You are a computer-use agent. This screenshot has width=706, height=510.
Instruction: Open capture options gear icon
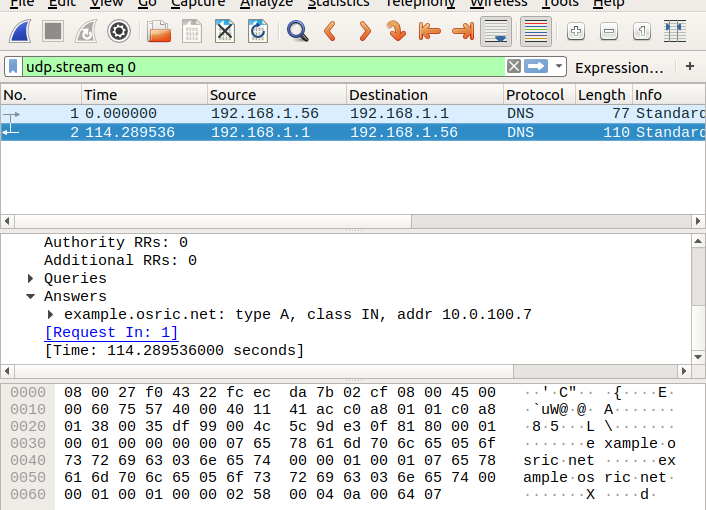tap(119, 32)
